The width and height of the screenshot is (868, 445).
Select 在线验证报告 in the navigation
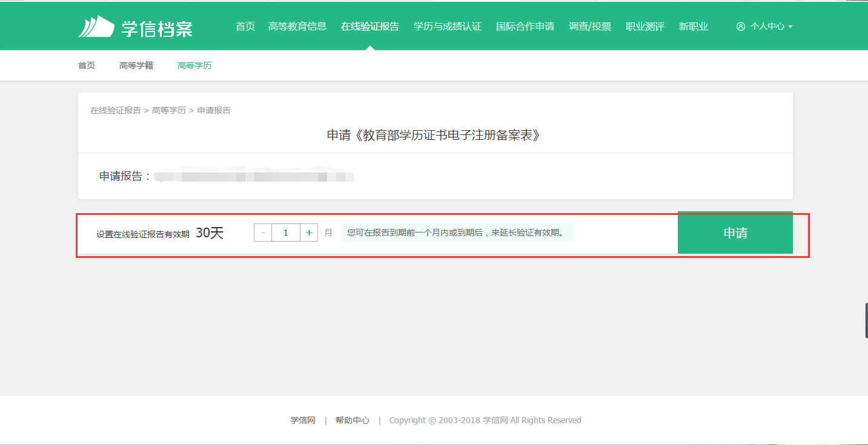[369, 26]
